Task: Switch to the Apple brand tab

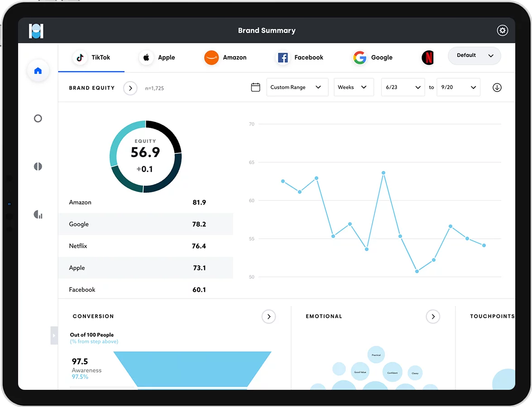Action: (x=158, y=57)
